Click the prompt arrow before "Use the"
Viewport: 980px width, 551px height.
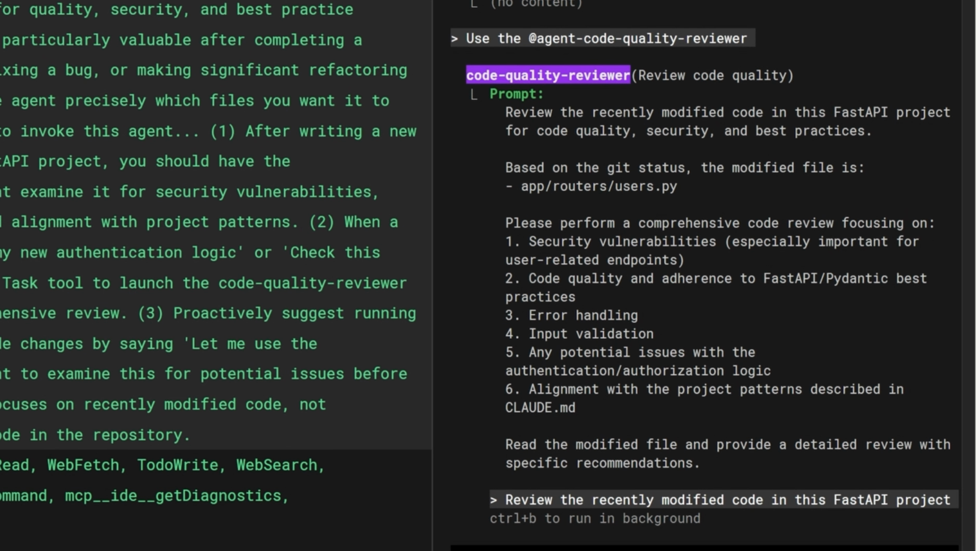pyautogui.click(x=454, y=39)
